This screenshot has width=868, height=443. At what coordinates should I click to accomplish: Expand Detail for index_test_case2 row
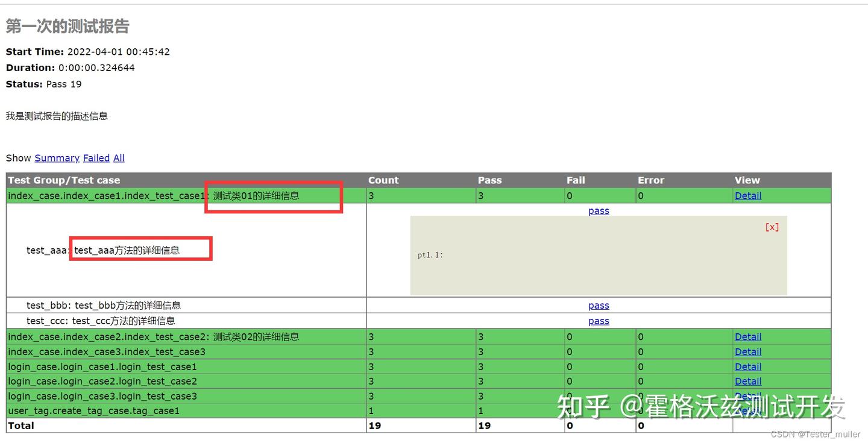[x=748, y=337]
